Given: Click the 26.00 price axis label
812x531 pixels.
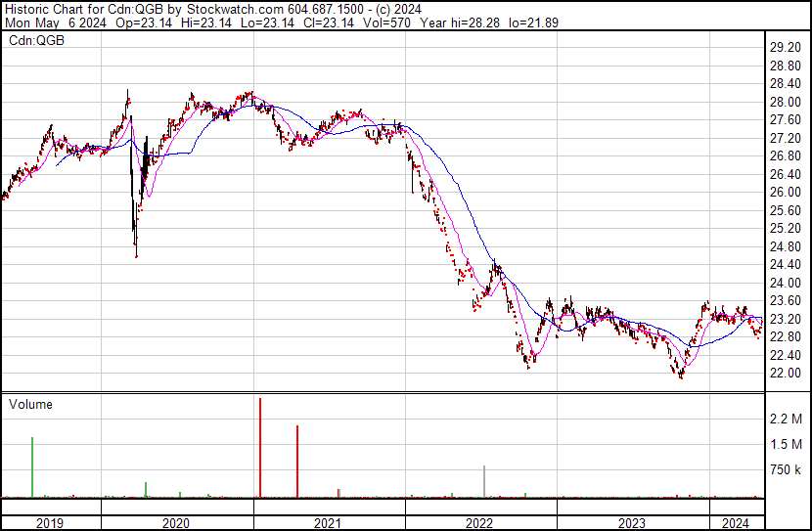Looking at the screenshot, I should click(785, 193).
